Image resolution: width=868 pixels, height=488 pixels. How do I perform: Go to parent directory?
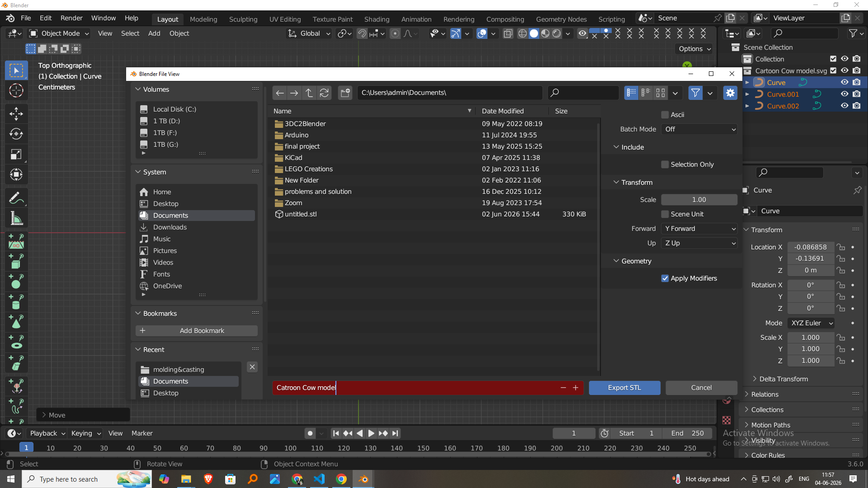[x=309, y=93]
